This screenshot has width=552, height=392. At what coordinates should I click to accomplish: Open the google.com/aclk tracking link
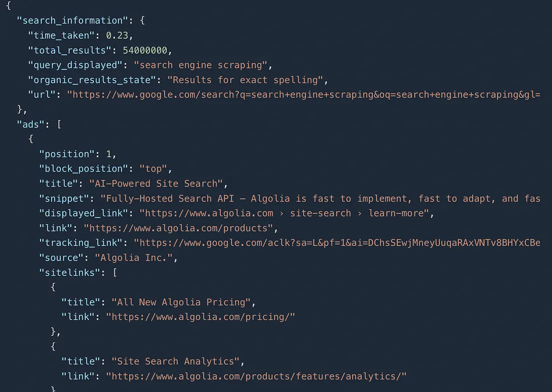coord(337,243)
